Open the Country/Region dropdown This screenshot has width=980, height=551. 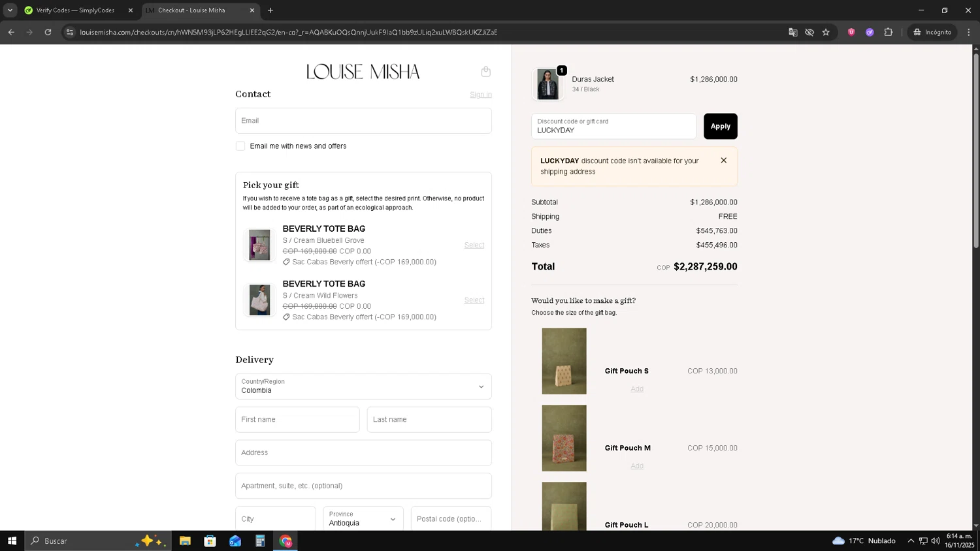(x=363, y=386)
